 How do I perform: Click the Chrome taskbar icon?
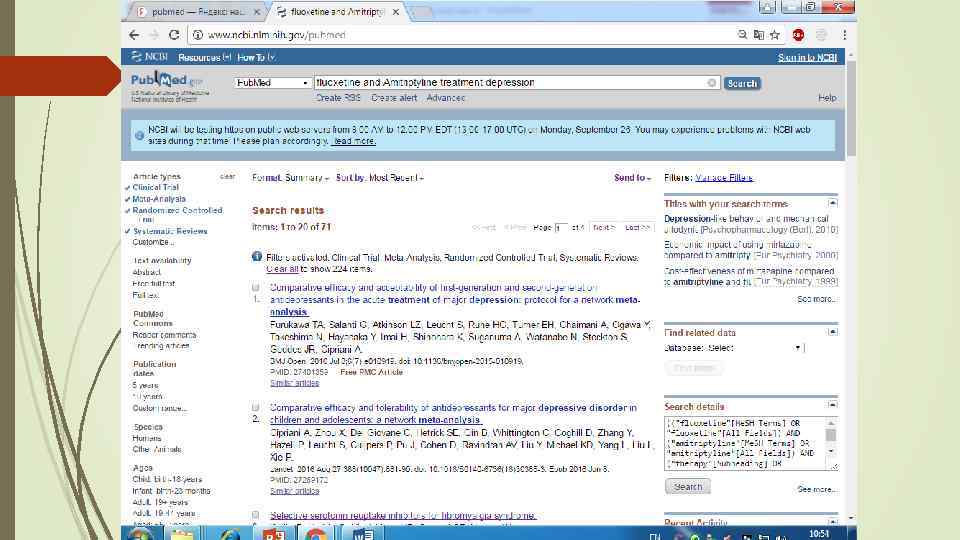point(316,534)
